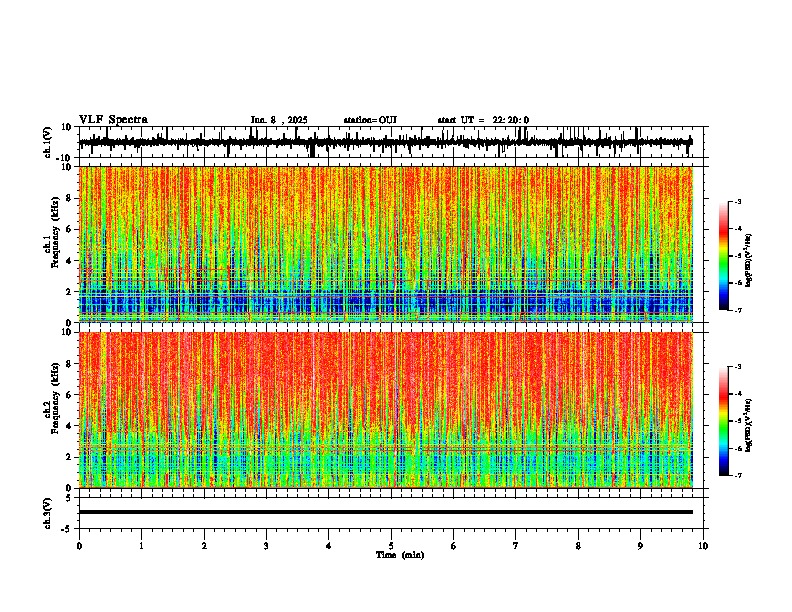Click time axis tick label '3'
The height and width of the screenshot is (612, 792).
click(266, 546)
